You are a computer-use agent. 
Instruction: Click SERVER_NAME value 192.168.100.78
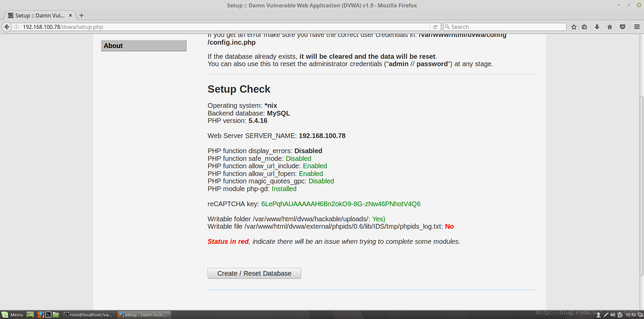tap(322, 136)
